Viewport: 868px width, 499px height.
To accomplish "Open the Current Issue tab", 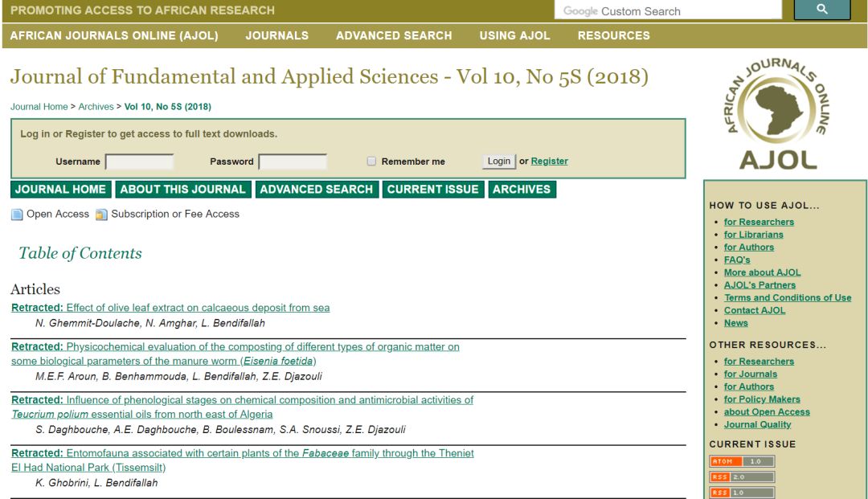I will tap(432, 190).
